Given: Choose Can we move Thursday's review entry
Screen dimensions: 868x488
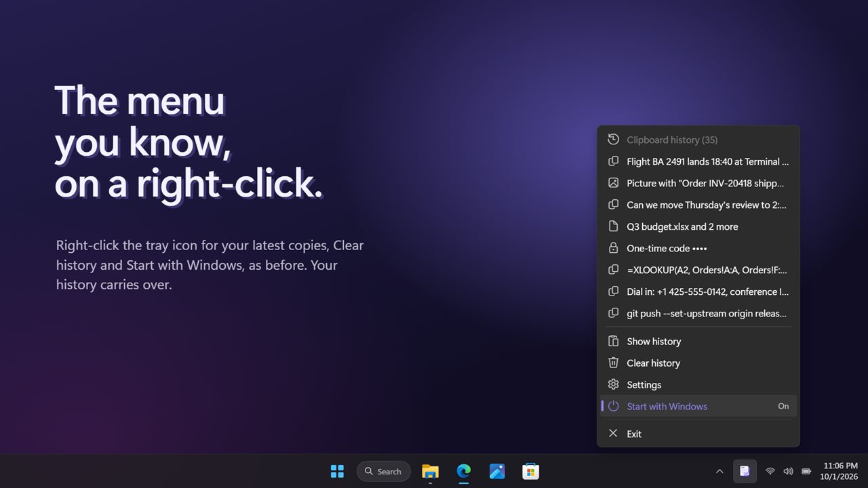Looking at the screenshot, I should coord(698,205).
